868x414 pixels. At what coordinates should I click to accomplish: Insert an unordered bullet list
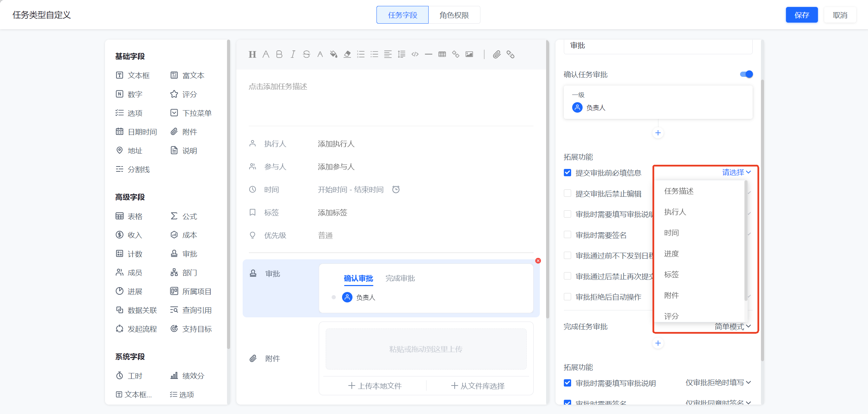[374, 54]
